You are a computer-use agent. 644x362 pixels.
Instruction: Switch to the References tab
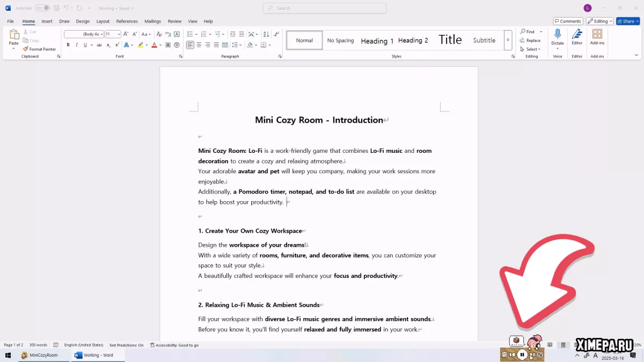coord(127,21)
